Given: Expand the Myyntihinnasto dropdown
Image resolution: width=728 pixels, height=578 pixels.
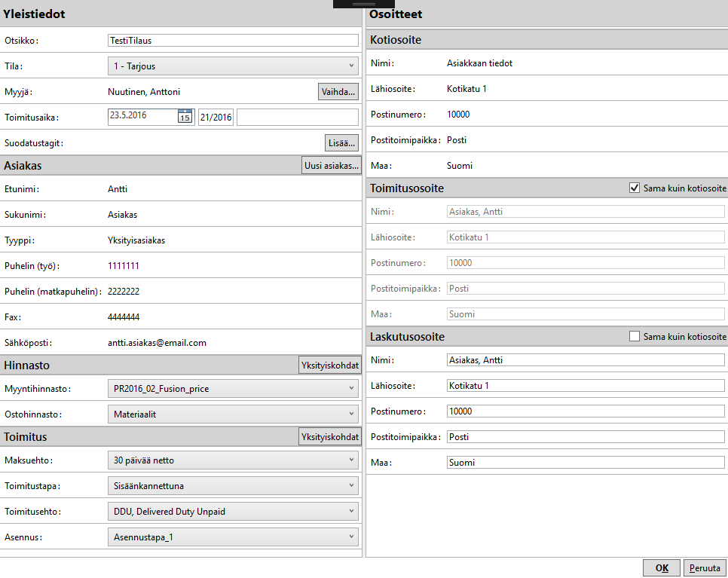Looking at the screenshot, I should point(233,389).
